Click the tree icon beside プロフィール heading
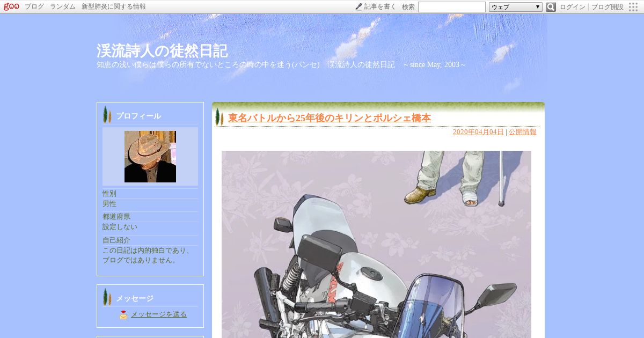This screenshot has width=644, height=338. click(x=107, y=115)
